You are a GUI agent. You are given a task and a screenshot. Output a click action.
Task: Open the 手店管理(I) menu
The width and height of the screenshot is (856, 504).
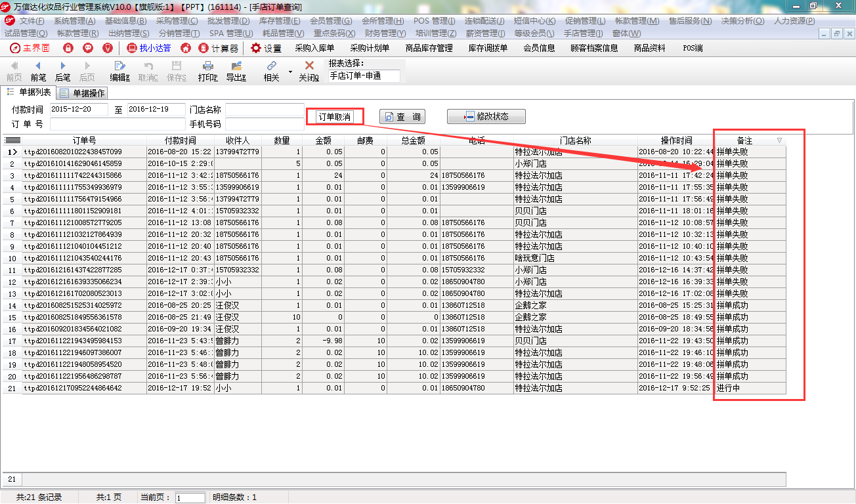coord(583,33)
